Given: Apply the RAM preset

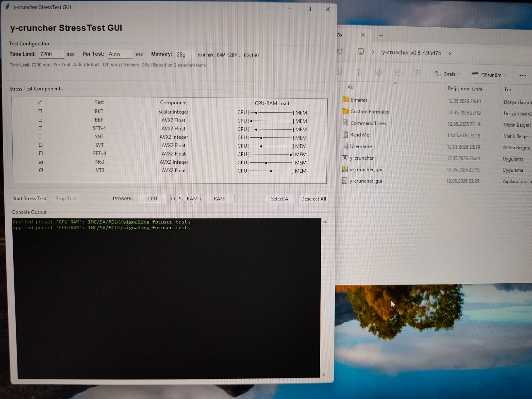Looking at the screenshot, I should pos(219,199).
